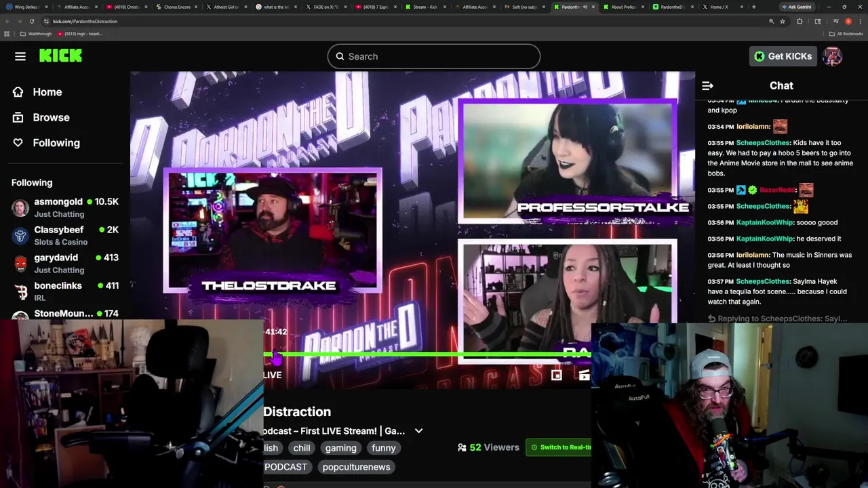Select the funny tag

tap(383, 448)
